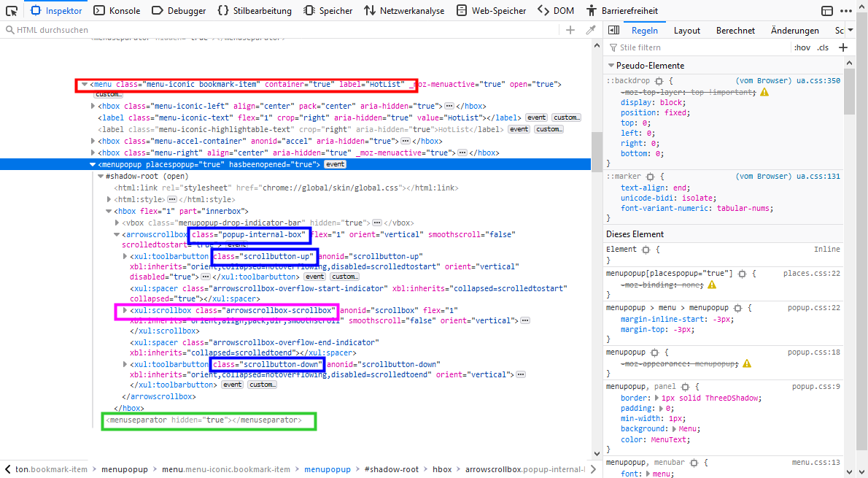
Task: Toggle the three-pane inspector view icon
Action: pos(613,30)
